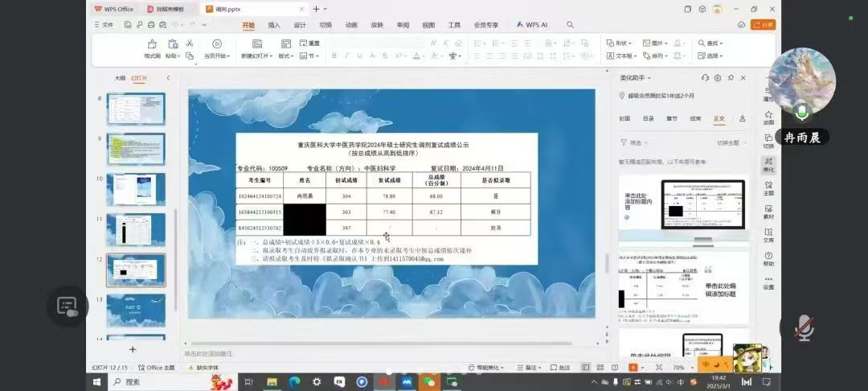Toggle Italic formatting in the ribbon

click(346, 56)
